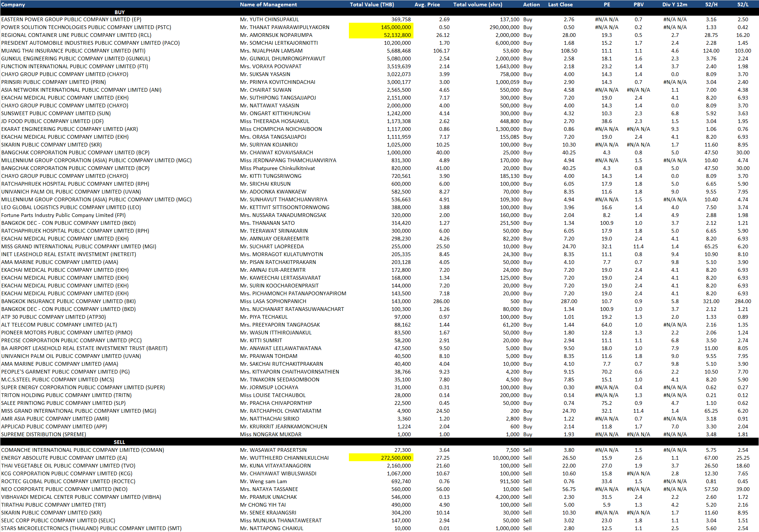Click the Div Y 12m header

pyautogui.click(x=675, y=4)
